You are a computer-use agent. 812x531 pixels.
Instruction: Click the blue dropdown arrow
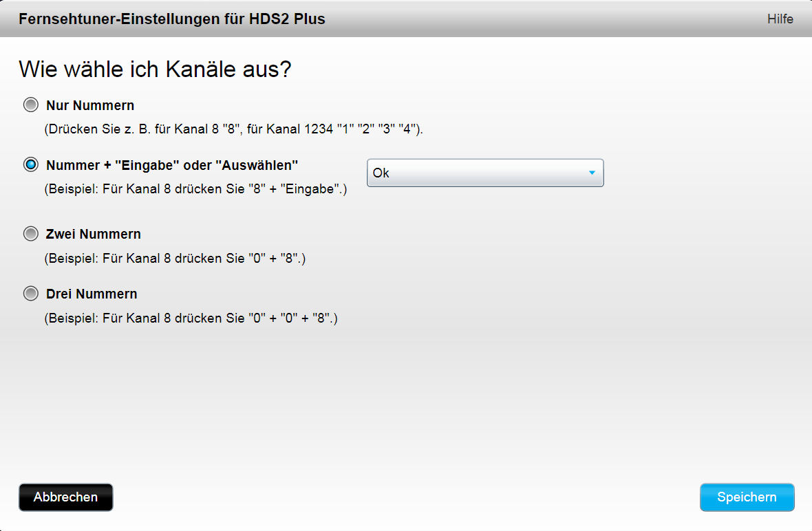tap(592, 173)
